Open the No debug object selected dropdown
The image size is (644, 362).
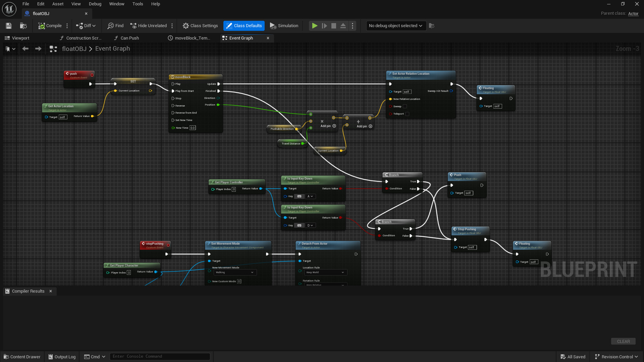[x=396, y=25]
